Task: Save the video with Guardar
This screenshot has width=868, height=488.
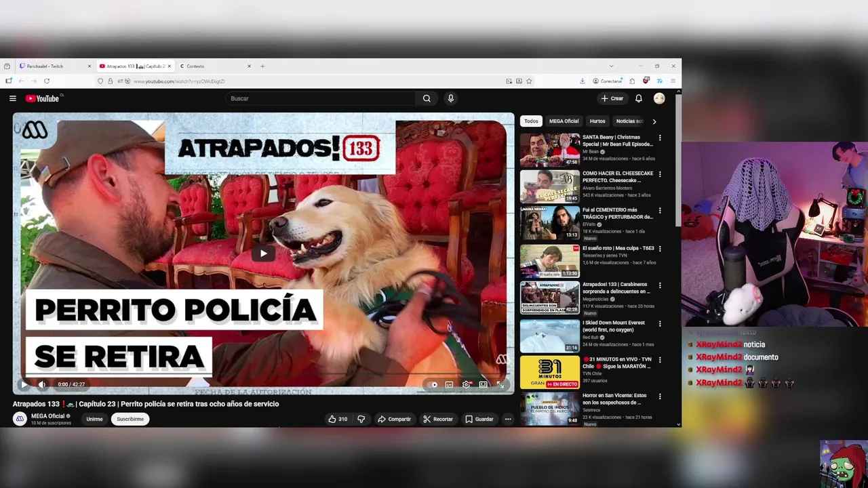Action: click(x=479, y=419)
